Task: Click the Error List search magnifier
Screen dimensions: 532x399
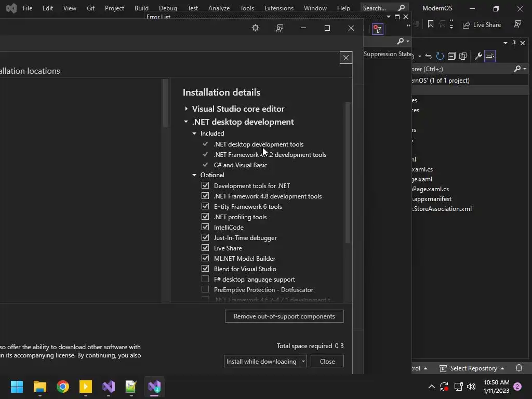Action: tap(401, 41)
